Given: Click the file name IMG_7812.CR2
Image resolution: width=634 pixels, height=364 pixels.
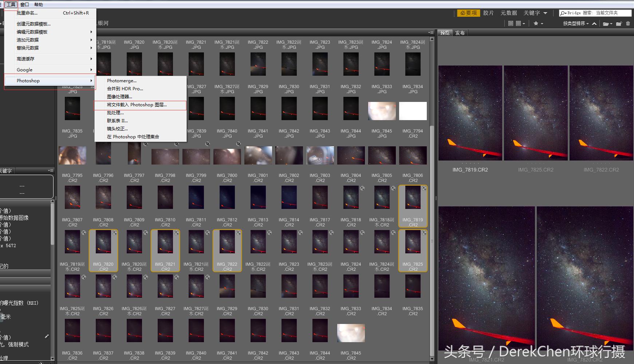Looking at the screenshot, I should [227, 222].
